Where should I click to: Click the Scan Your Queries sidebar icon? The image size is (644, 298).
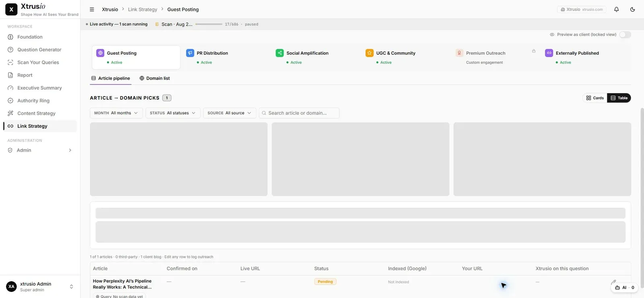(x=10, y=62)
